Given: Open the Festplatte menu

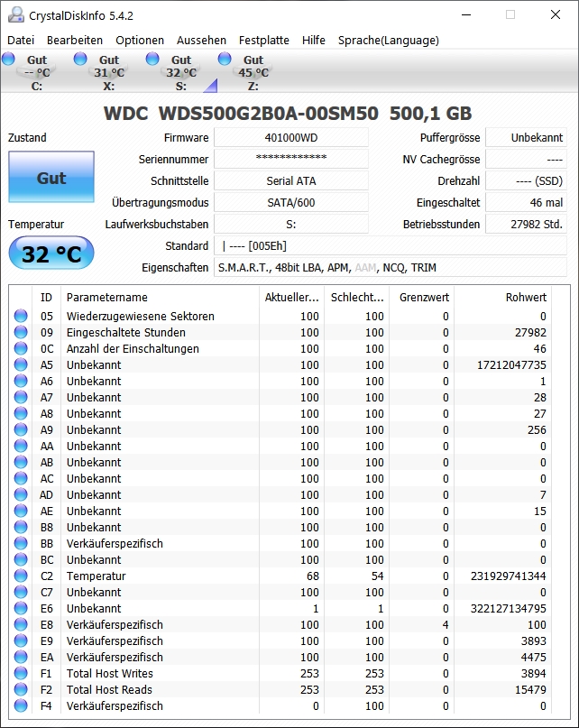Looking at the screenshot, I should (263, 41).
